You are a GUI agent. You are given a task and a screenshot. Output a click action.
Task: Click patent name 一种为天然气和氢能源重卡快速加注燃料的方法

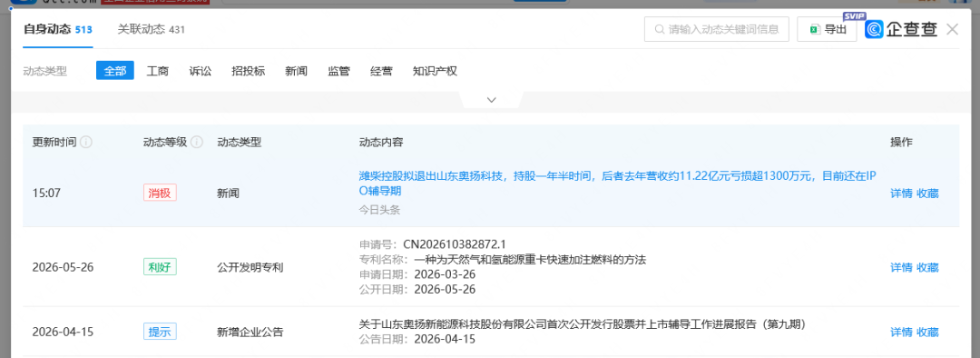529,259
